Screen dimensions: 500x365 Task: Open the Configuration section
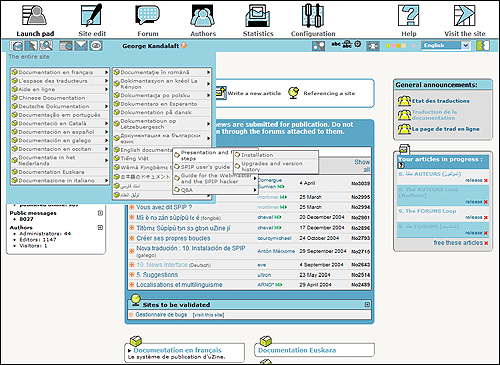pyautogui.click(x=313, y=19)
